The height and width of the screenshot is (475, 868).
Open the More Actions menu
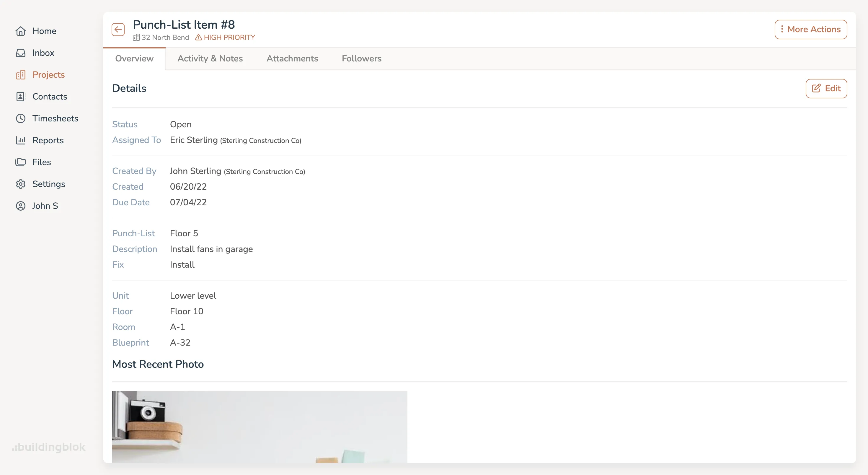(x=810, y=29)
